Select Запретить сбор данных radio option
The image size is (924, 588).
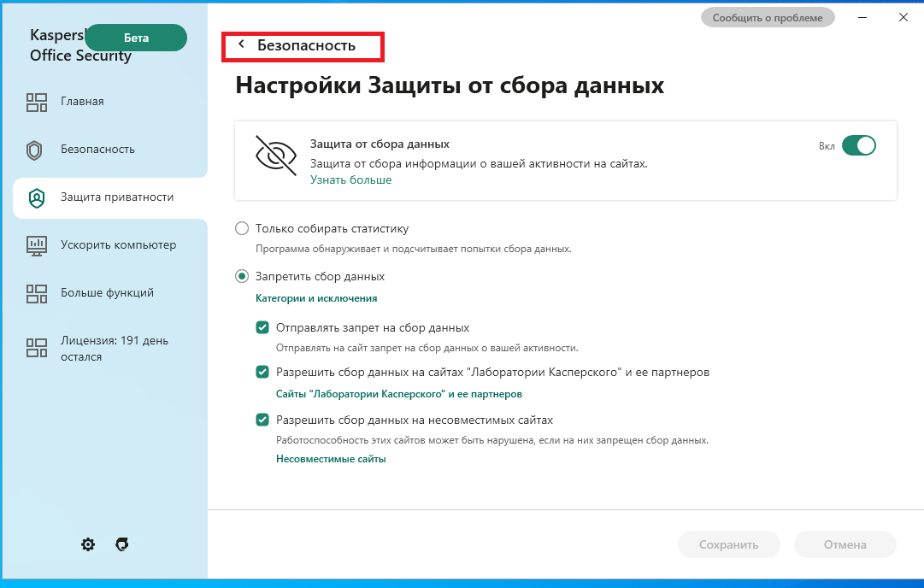pos(242,276)
